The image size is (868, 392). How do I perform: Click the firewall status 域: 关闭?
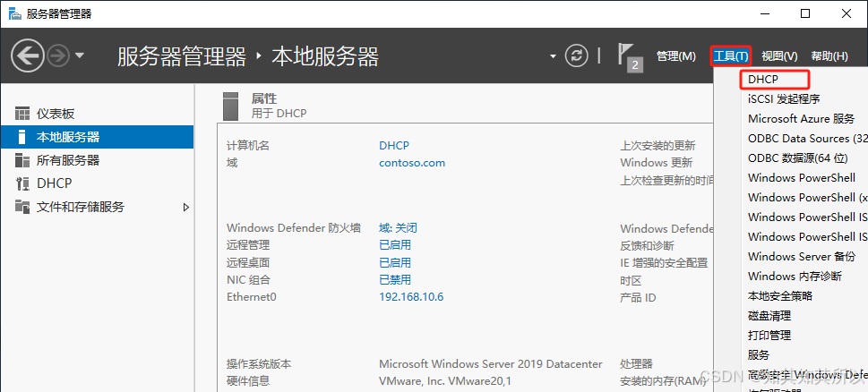[398, 228]
